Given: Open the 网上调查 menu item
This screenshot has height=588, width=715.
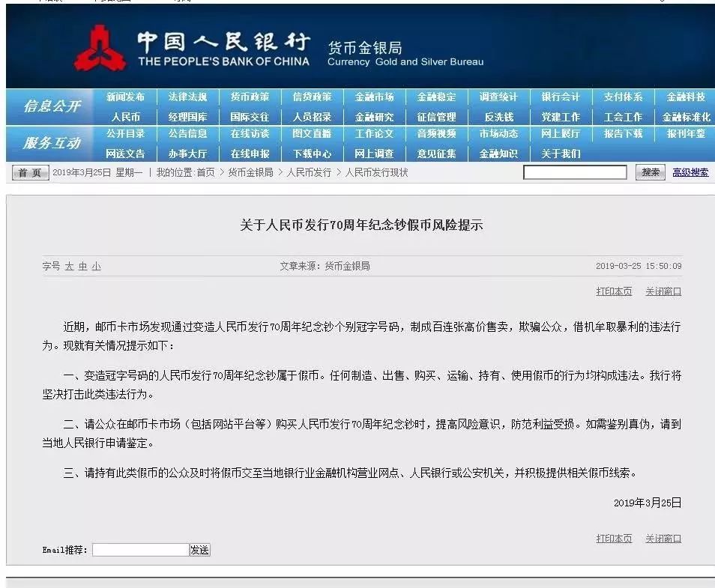Looking at the screenshot, I should (x=375, y=154).
